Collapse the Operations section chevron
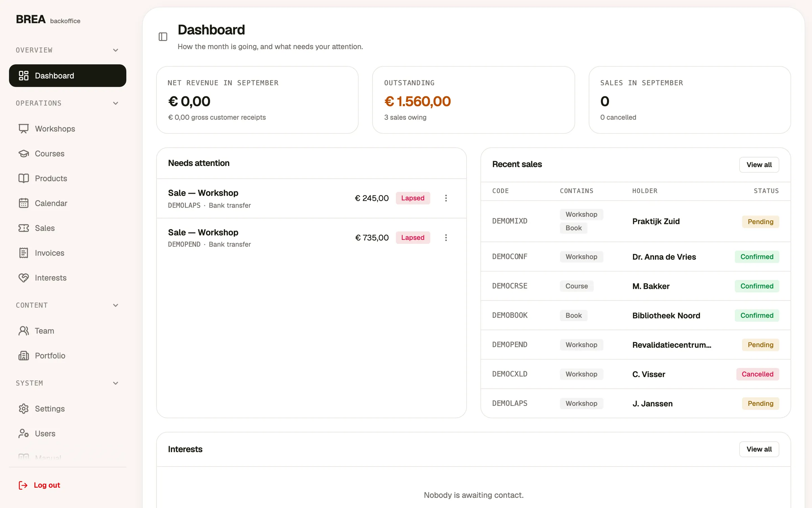The width and height of the screenshot is (812, 508). [x=115, y=103]
